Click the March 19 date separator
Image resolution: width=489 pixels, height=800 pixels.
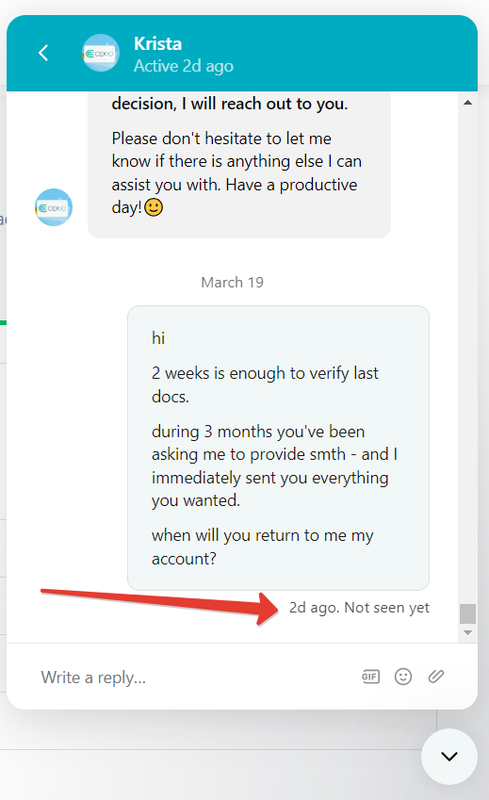[x=232, y=282]
